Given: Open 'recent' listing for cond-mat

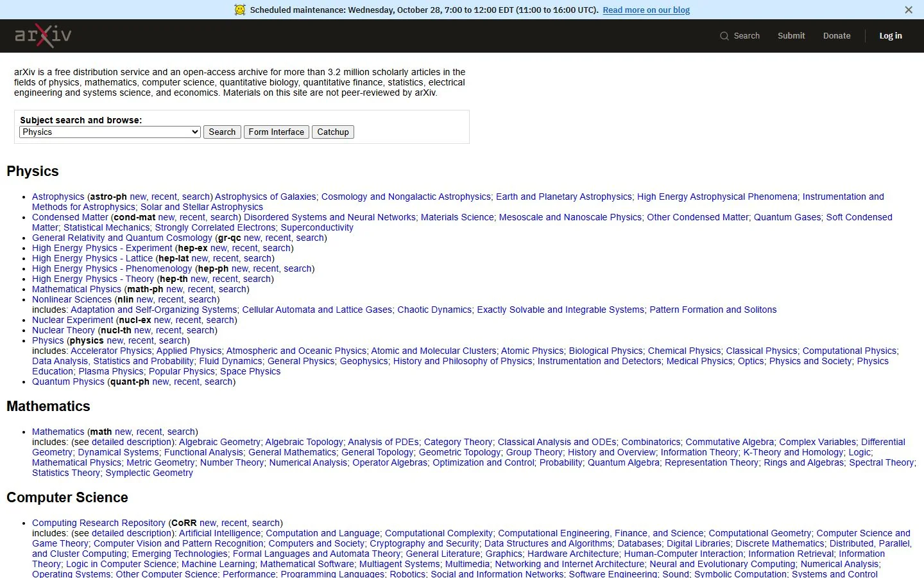Looking at the screenshot, I should tap(193, 217).
